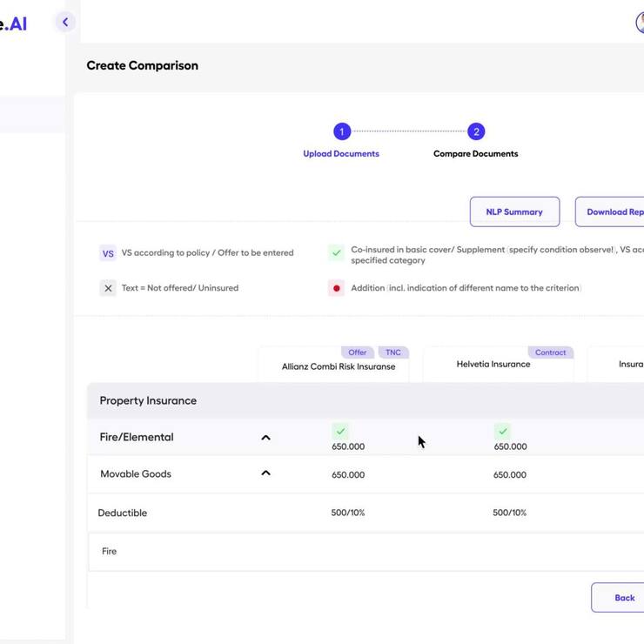
Task: Click Helvetia Deductible value 500/10%
Action: pos(509,513)
